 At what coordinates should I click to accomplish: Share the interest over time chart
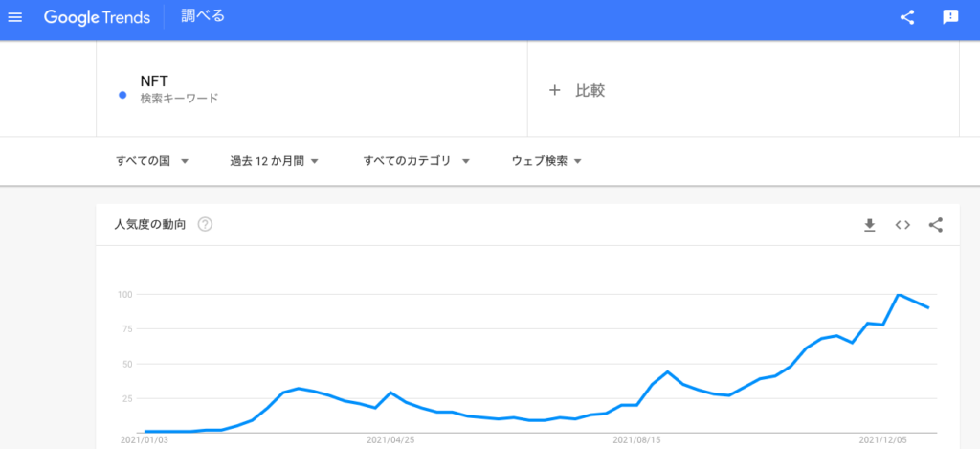tap(935, 225)
